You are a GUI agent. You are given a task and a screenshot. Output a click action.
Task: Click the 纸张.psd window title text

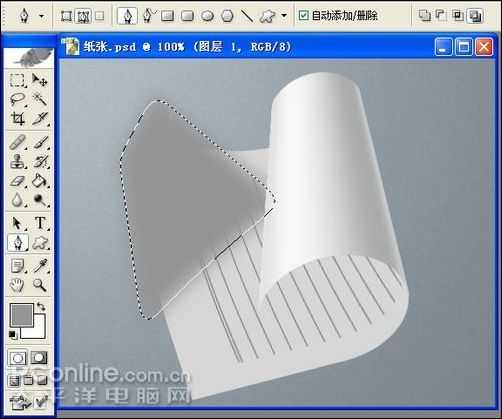pyautogui.click(x=187, y=47)
